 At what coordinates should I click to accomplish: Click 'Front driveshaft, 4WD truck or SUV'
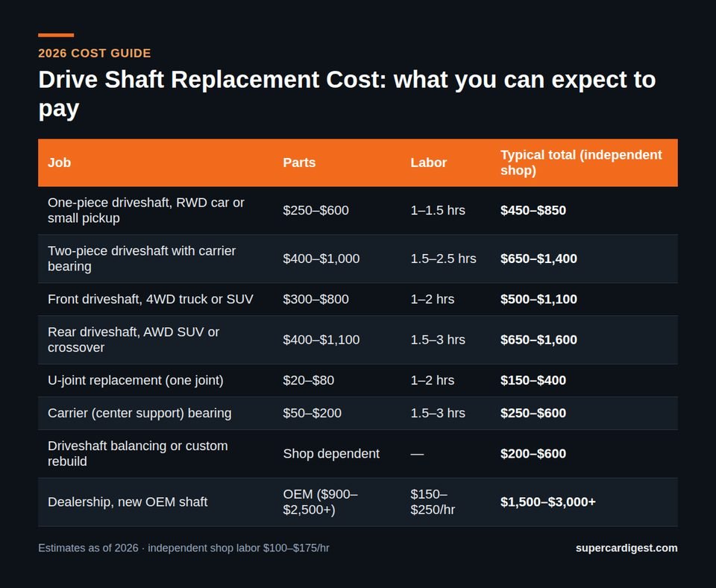[150, 300]
